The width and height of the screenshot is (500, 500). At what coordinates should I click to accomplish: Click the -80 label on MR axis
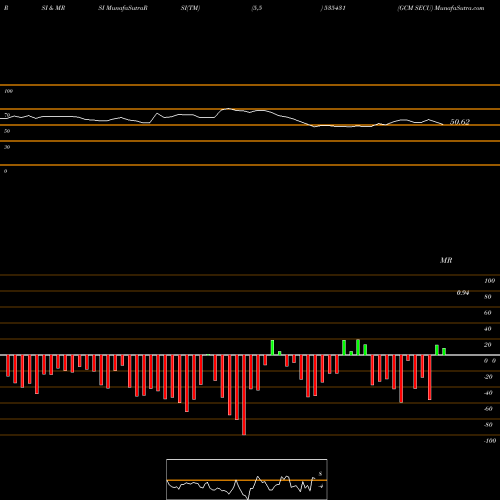point(488,425)
